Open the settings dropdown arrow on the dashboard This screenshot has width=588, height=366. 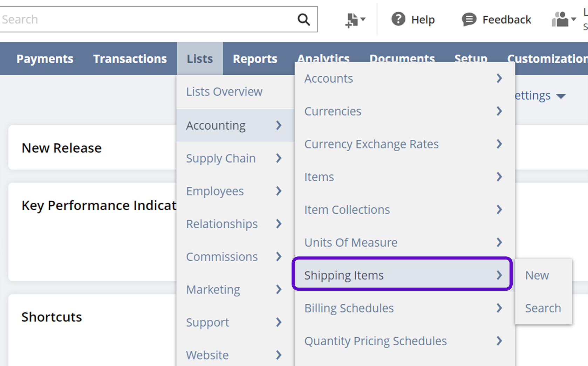tap(561, 96)
